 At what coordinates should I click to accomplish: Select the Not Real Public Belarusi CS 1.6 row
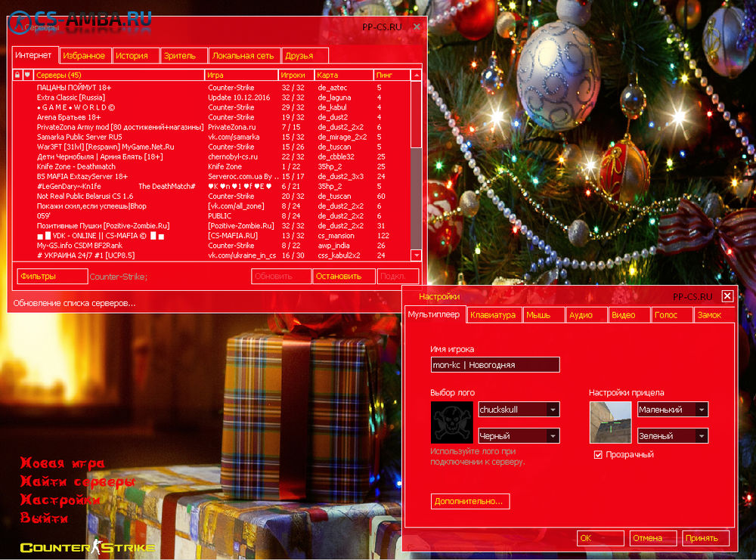[212, 196]
